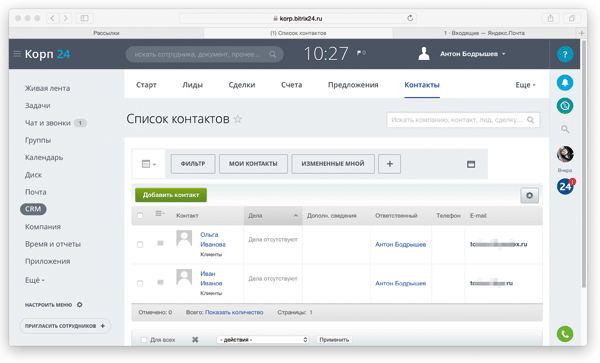Open notifications bell icon
This screenshot has width=600, height=363.
pos(565,83)
